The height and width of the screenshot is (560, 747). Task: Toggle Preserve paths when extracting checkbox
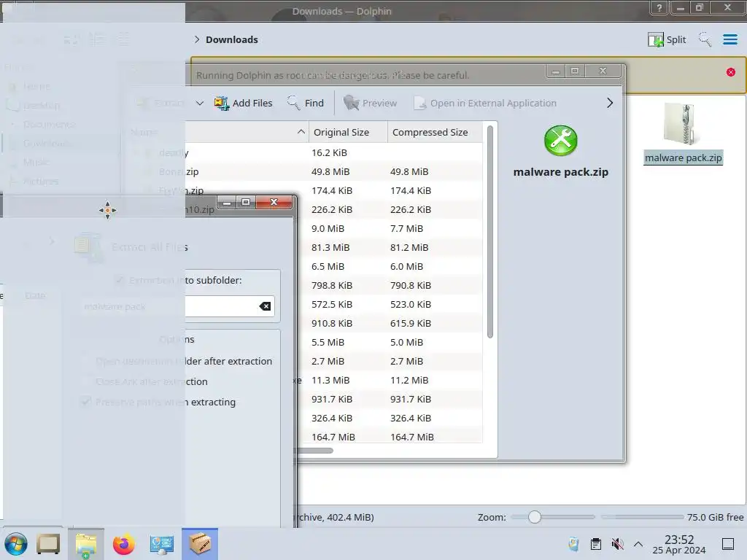[x=86, y=402]
